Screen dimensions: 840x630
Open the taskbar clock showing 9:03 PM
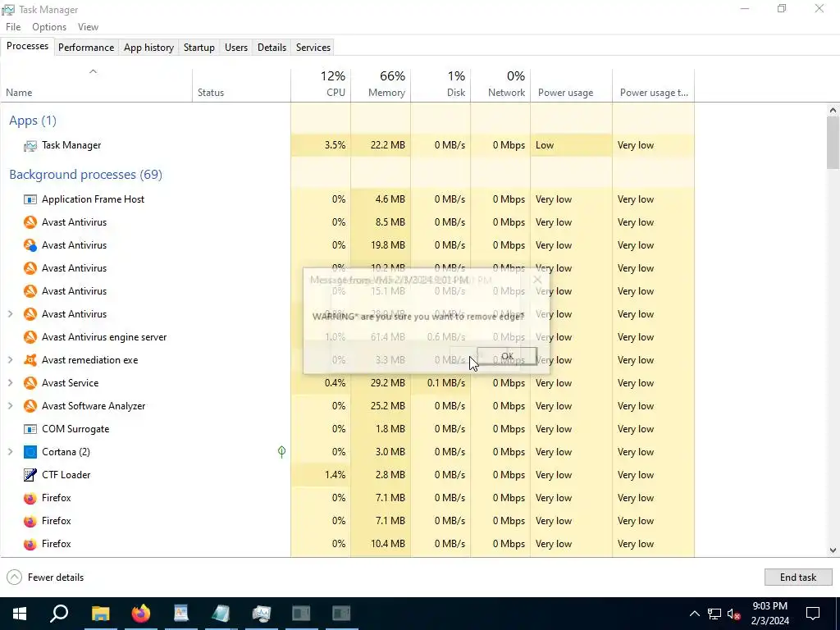[769, 614]
